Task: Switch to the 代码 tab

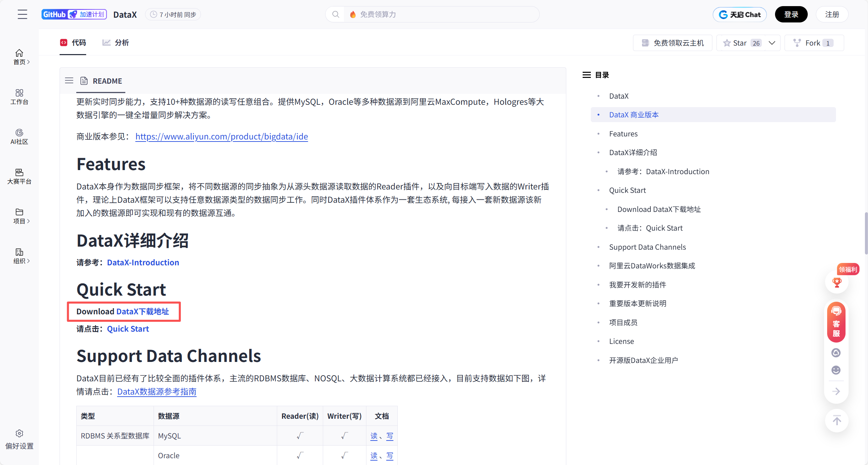Action: (x=73, y=43)
